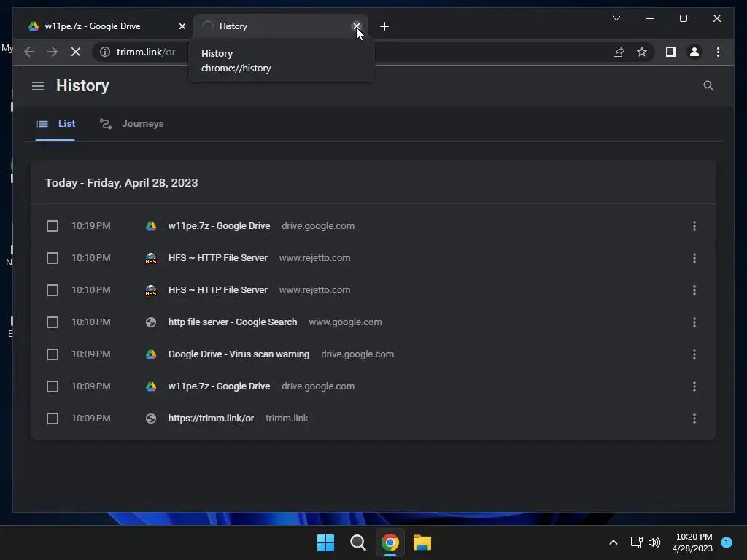Bookmark this tab with the star icon
The image size is (747, 560).
coord(642,52)
